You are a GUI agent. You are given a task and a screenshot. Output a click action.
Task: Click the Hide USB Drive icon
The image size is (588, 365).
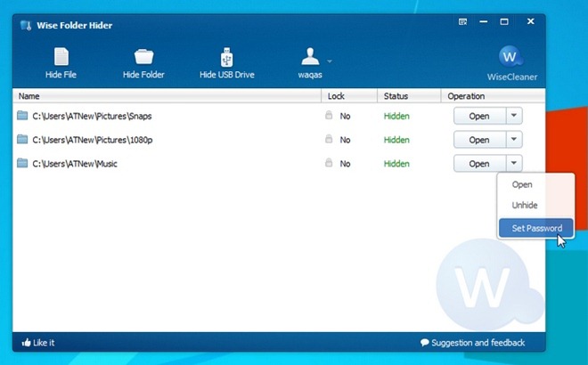(226, 57)
